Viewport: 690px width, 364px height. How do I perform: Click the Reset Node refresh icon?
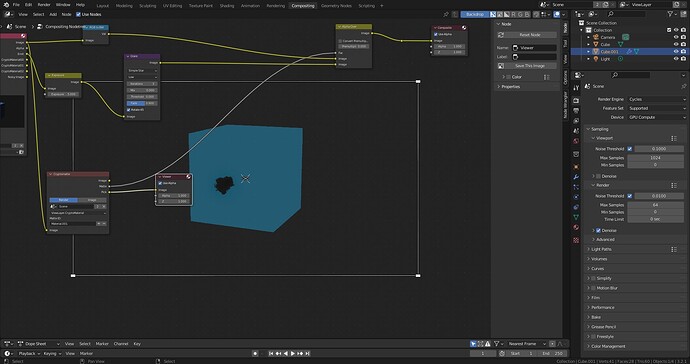point(501,35)
